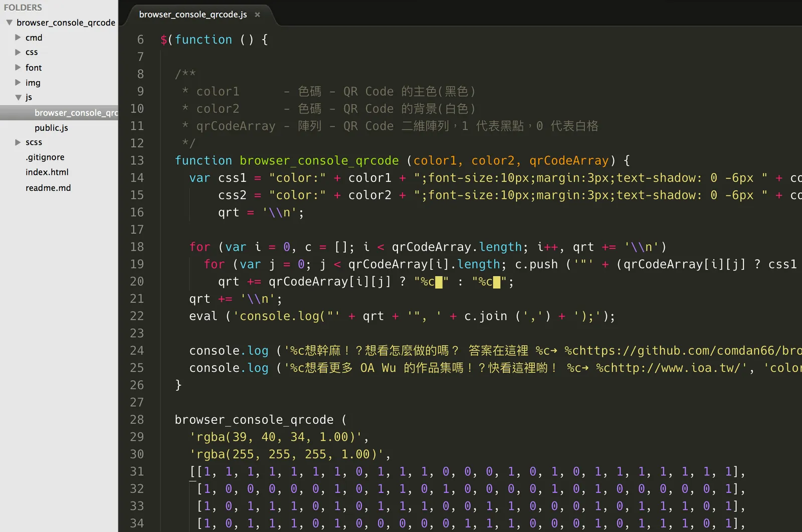Select the font folder label

coord(34,68)
